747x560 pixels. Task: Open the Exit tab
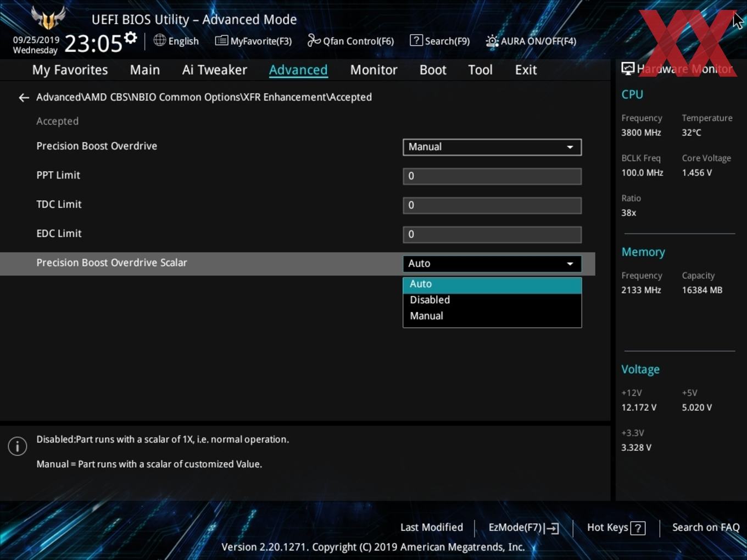click(x=526, y=70)
